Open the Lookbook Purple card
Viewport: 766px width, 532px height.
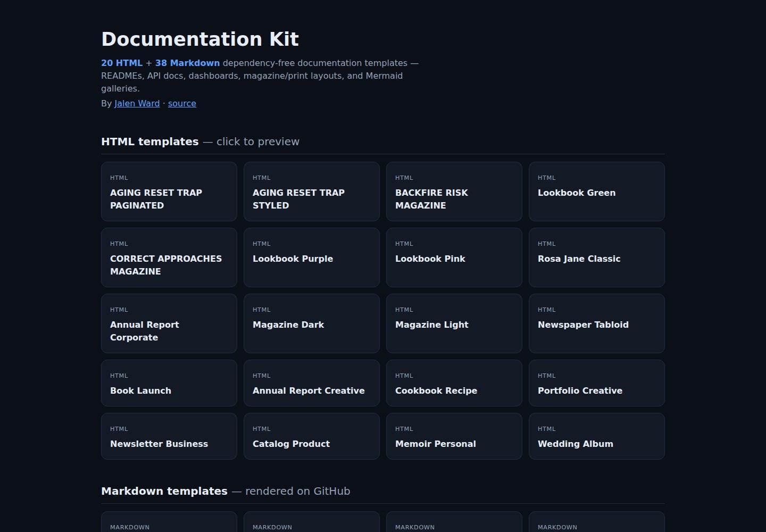(312, 257)
